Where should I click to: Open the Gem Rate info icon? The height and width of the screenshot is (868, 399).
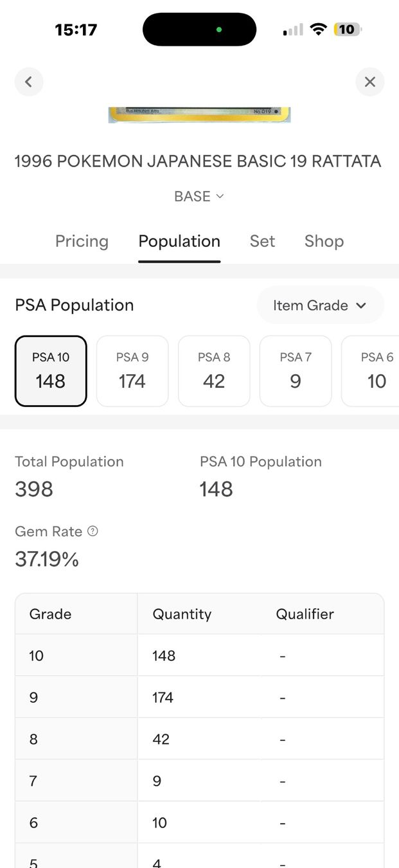[93, 531]
